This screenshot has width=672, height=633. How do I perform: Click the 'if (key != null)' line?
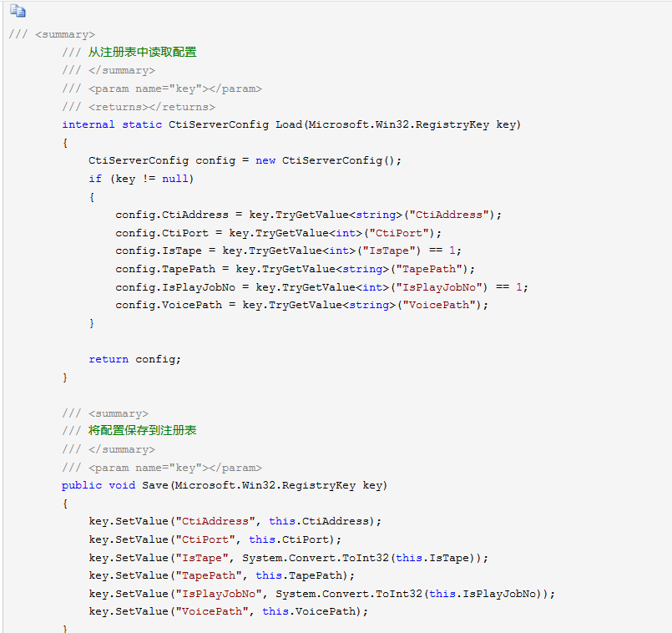(141, 179)
